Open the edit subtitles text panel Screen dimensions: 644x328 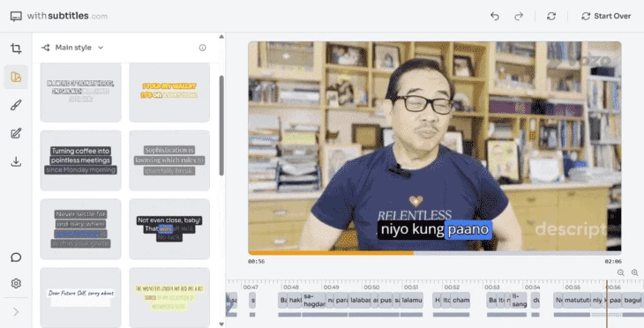tap(16, 133)
